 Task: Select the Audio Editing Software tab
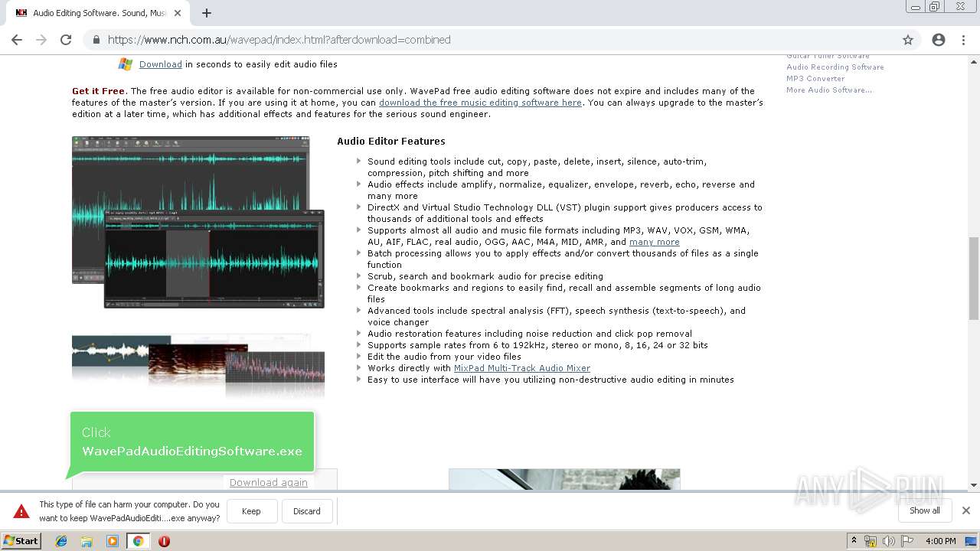[x=99, y=13]
